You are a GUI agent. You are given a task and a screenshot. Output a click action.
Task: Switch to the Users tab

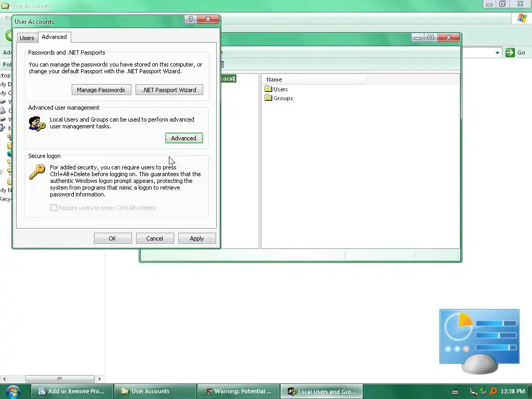27,37
